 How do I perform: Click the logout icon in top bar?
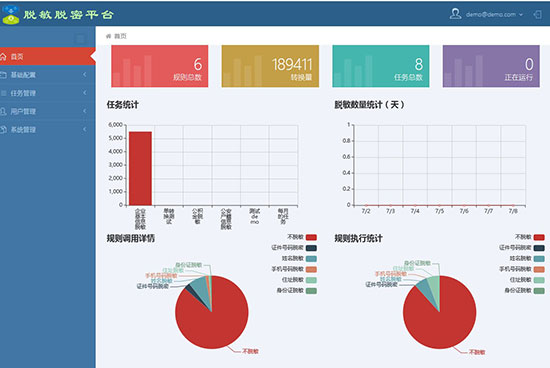pos(537,14)
